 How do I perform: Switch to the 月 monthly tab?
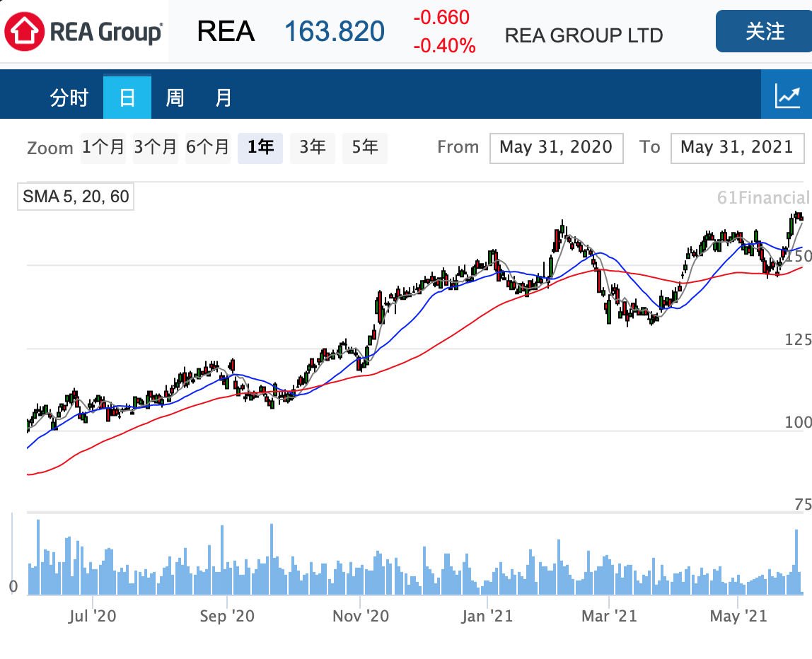(224, 98)
